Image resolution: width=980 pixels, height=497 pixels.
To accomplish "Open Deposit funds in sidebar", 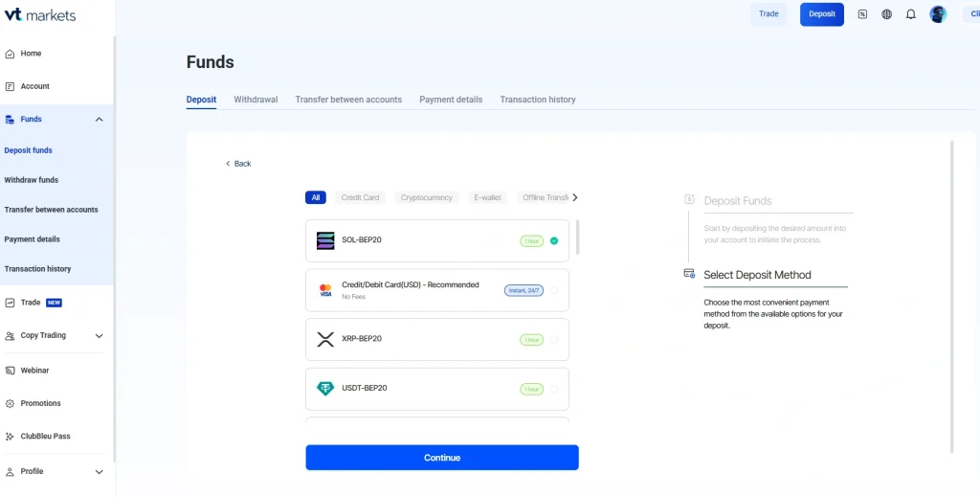I will [x=28, y=150].
